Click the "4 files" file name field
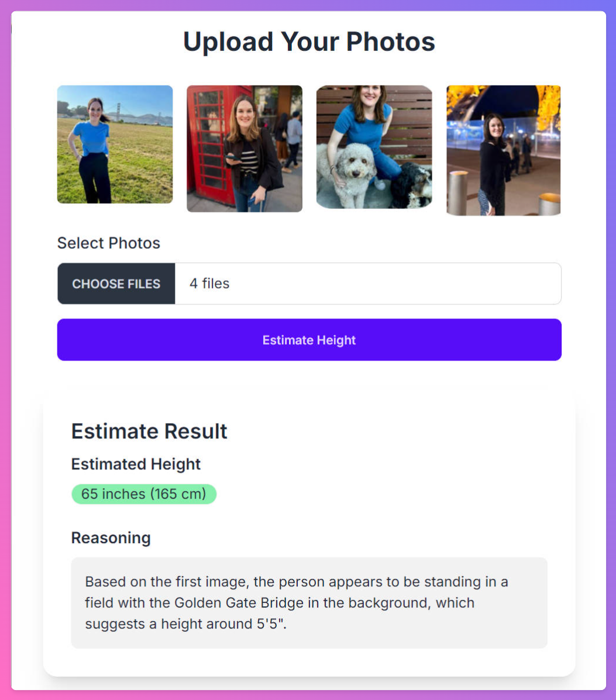616x700 pixels. pyautogui.click(x=367, y=284)
